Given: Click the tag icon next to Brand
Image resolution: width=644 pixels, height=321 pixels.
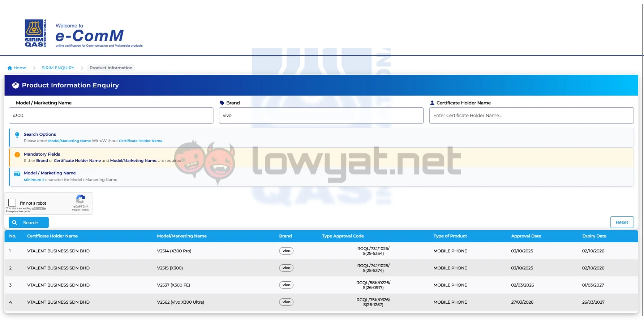Looking at the screenshot, I should pyautogui.click(x=222, y=103).
